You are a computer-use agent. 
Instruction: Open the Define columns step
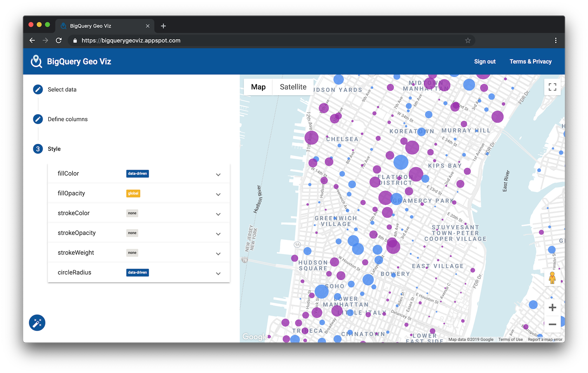(68, 119)
